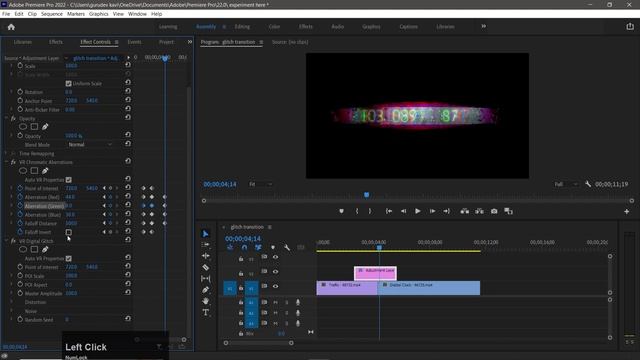The height and width of the screenshot is (360, 640).
Task: Select the Ripple Edit tool
Action: pos(205,256)
